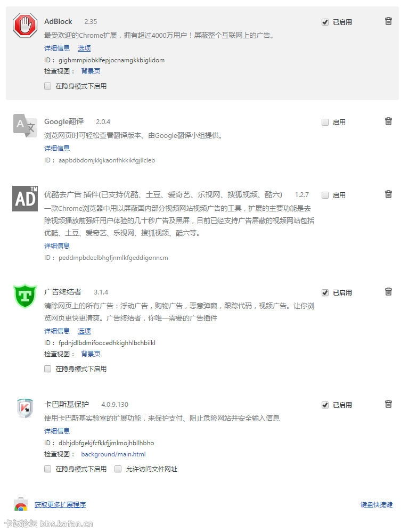Click the Google翻译 title text
Viewport: 409px width, 532px height.
(64, 121)
